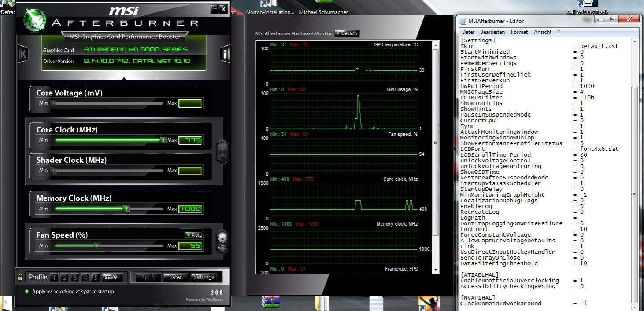The width and height of the screenshot is (644, 311).
Task: Click the Shader Clock slider handle
Action: pyautogui.click(x=54, y=171)
